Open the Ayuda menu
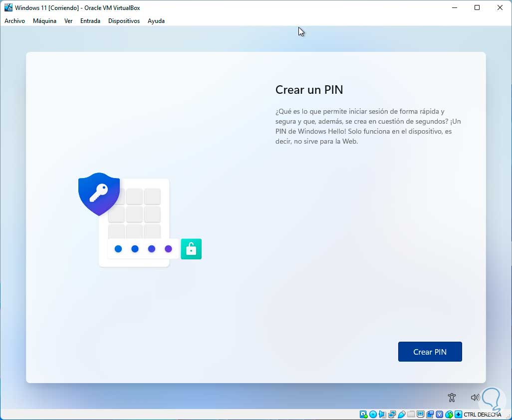 (156, 21)
